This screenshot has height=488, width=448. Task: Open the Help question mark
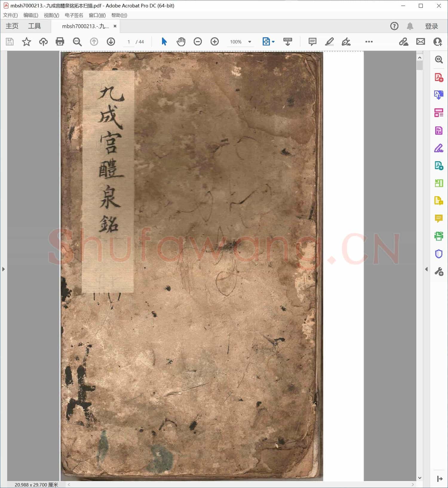[x=394, y=26]
